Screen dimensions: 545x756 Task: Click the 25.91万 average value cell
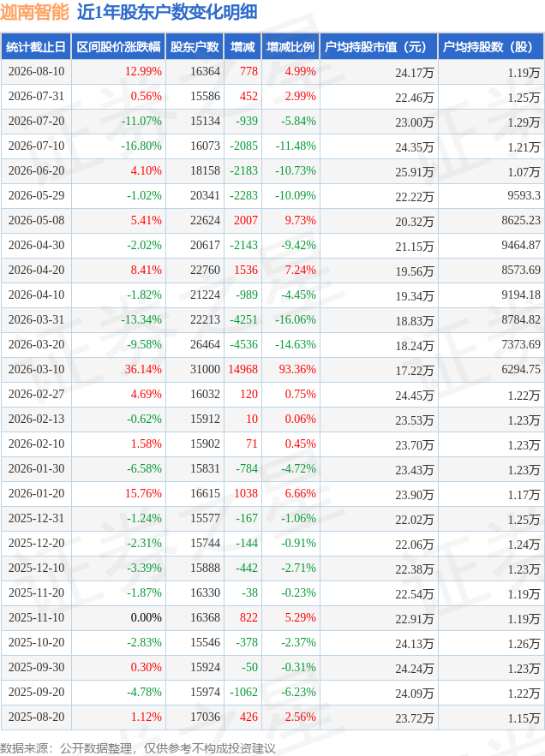[x=414, y=172]
